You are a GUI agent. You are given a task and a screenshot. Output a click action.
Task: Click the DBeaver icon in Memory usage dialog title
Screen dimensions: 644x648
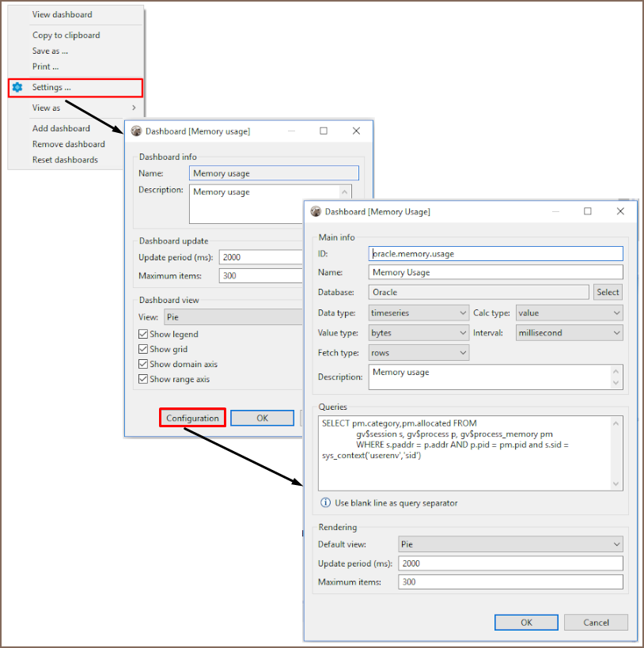tap(136, 131)
